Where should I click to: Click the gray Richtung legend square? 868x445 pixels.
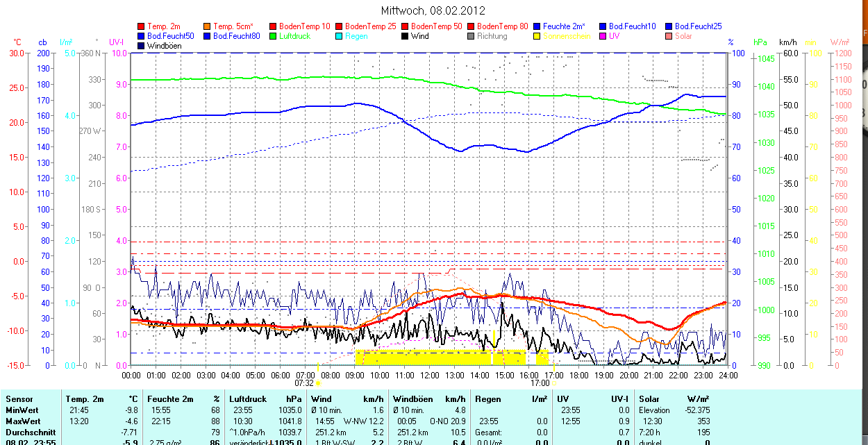(x=471, y=36)
